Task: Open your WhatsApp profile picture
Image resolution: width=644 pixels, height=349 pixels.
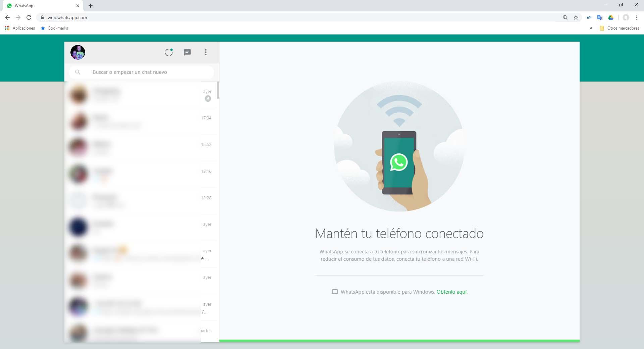Action: point(78,52)
